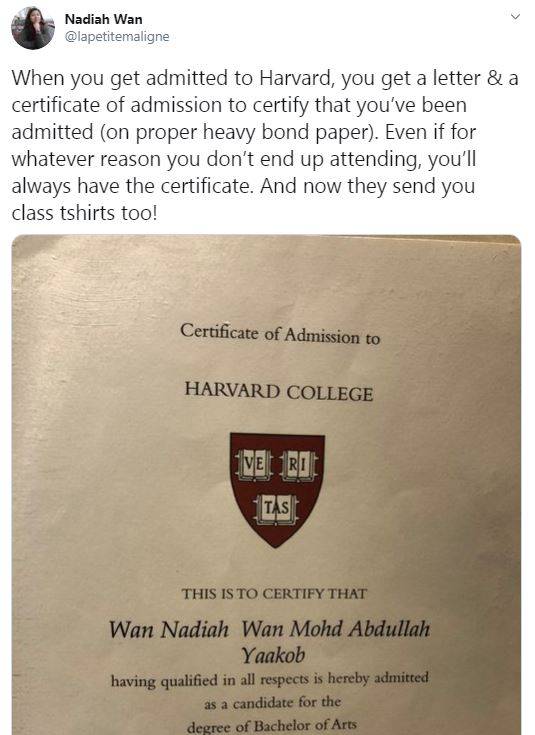The width and height of the screenshot is (535, 735).
Task: Click the degree of Bachelor of Arts line
Action: tap(271, 726)
